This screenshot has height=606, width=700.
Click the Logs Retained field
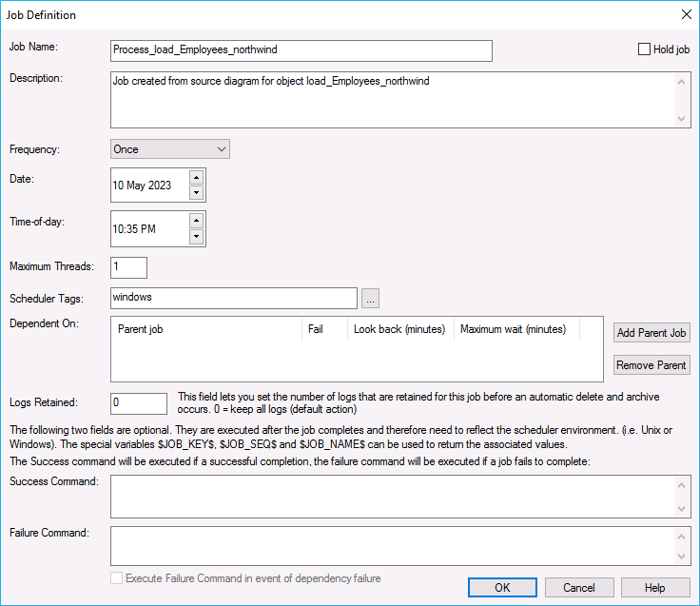139,403
